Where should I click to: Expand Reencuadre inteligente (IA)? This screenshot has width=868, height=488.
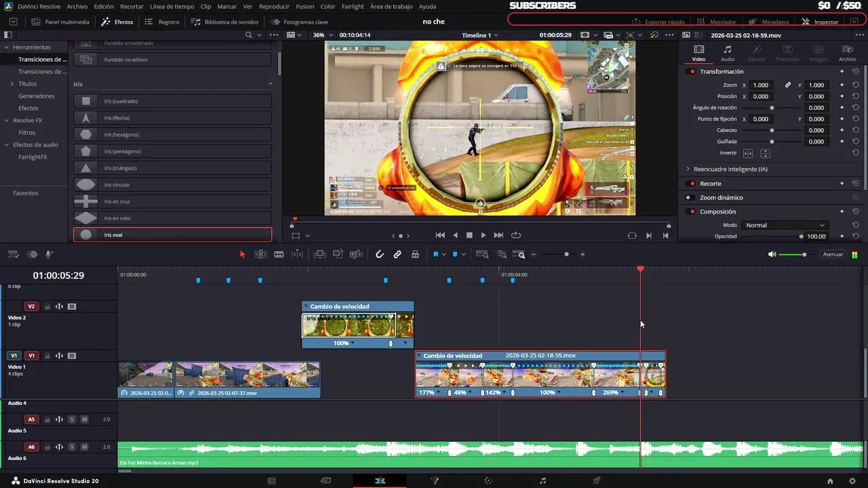(x=688, y=169)
